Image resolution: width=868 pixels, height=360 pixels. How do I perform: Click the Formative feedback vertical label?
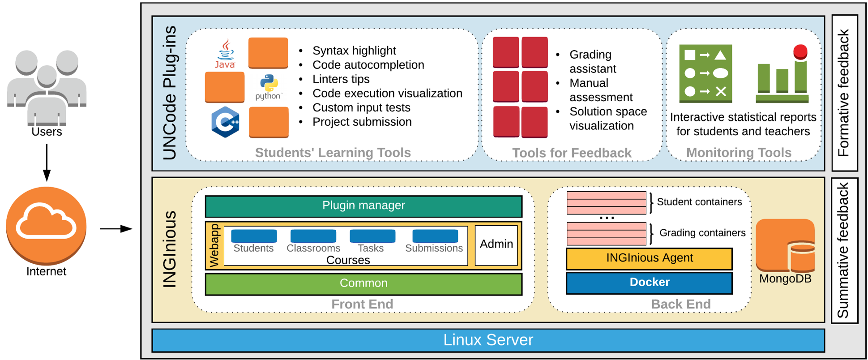844,93
